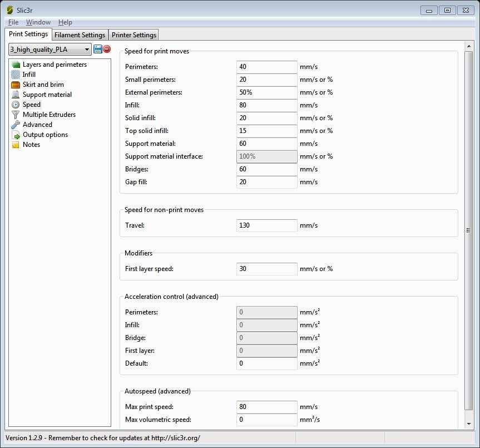Switch to the Filament Settings tab

(80, 35)
